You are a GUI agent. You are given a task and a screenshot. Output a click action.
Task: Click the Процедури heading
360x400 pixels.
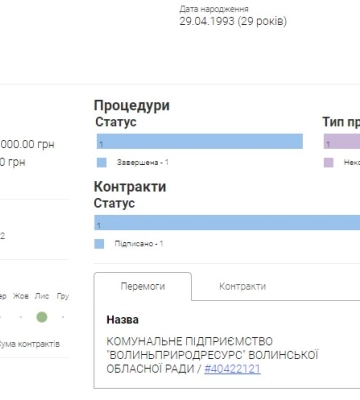(x=132, y=105)
